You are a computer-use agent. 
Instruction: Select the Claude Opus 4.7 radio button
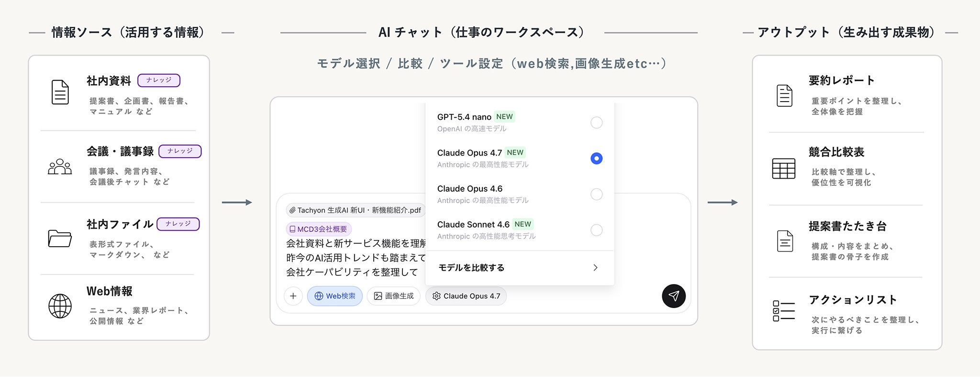(596, 159)
